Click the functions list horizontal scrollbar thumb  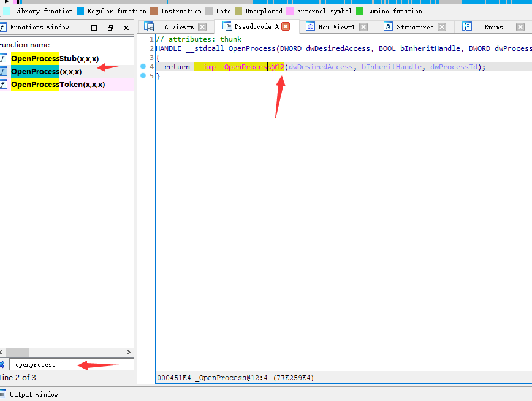coord(17,352)
